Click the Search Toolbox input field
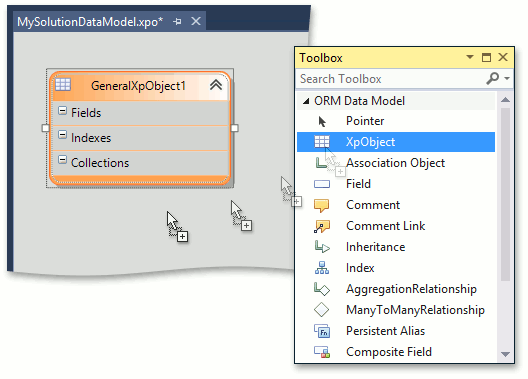Screen dimensions: 528x379 [x=391, y=79]
